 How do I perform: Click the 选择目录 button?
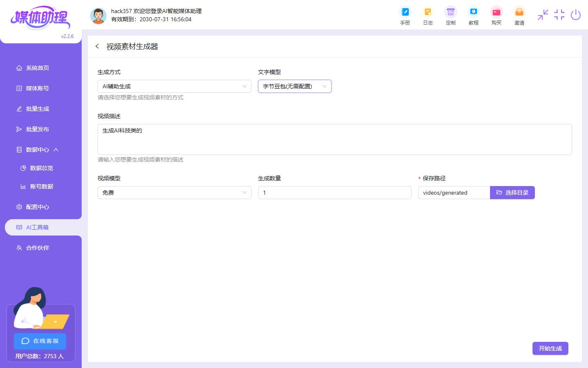(x=512, y=193)
